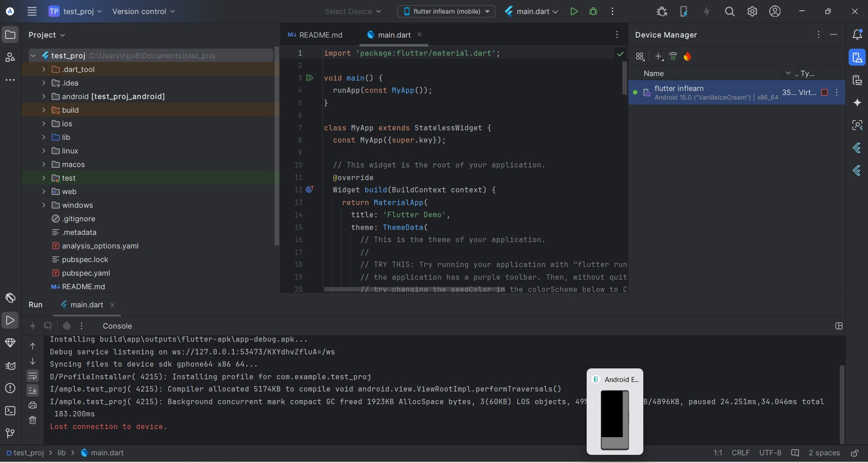Click CRLF line separator in the status bar
The width and height of the screenshot is (868, 463).
point(741,453)
